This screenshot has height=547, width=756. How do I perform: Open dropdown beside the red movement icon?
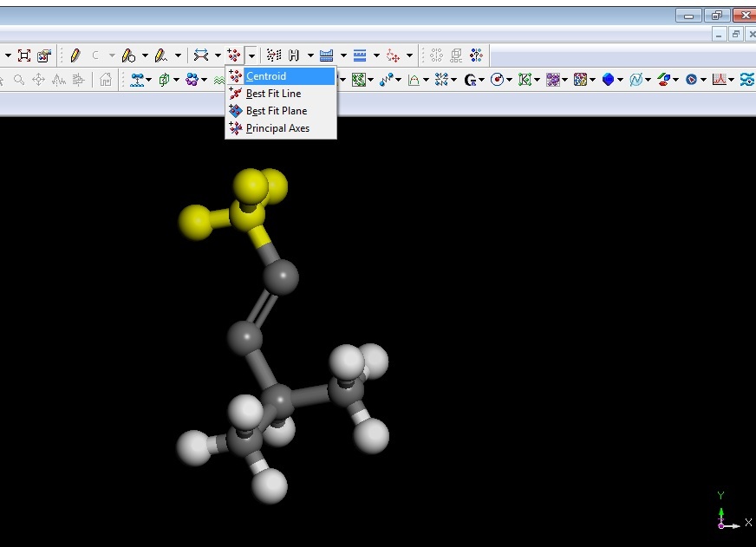coord(409,55)
